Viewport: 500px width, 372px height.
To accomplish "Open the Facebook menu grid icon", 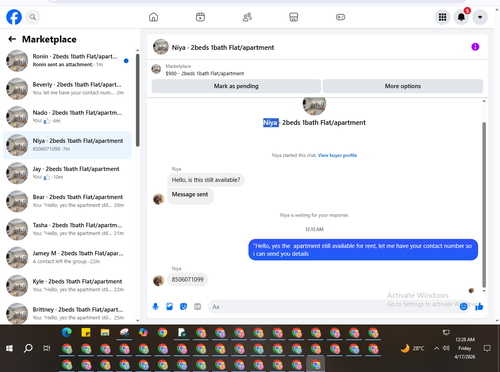I will point(442,17).
